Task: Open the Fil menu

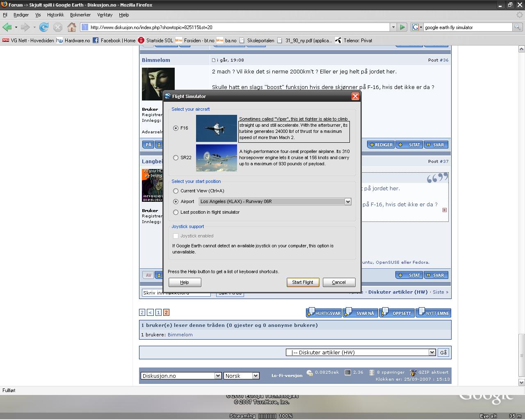Action: click(5, 15)
